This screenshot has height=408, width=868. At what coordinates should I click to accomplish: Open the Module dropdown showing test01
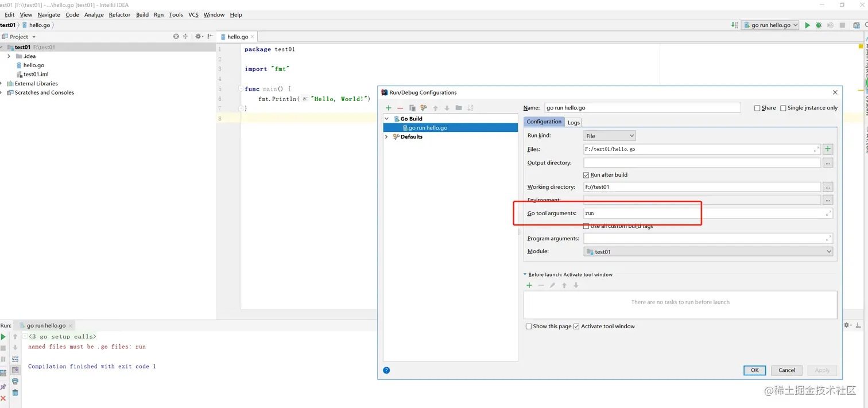[708, 251]
